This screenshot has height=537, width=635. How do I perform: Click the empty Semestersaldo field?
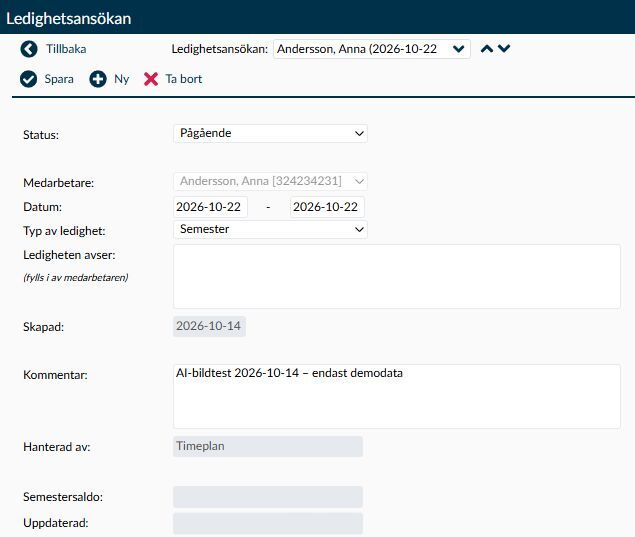(x=268, y=497)
